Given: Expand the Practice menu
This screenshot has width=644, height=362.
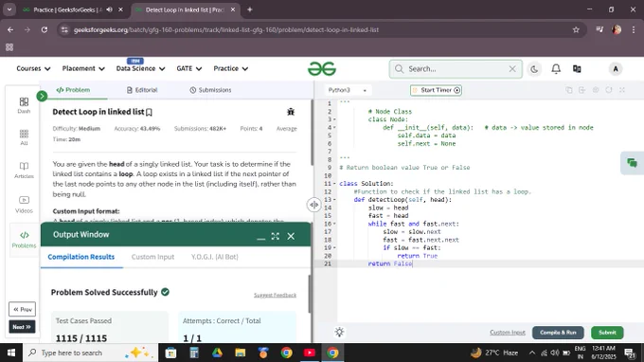Looking at the screenshot, I should click(230, 68).
